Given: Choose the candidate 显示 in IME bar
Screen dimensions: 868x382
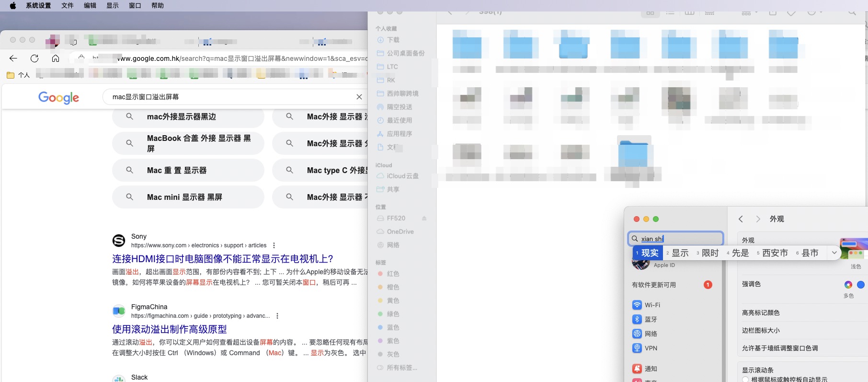Looking at the screenshot, I should point(679,253).
